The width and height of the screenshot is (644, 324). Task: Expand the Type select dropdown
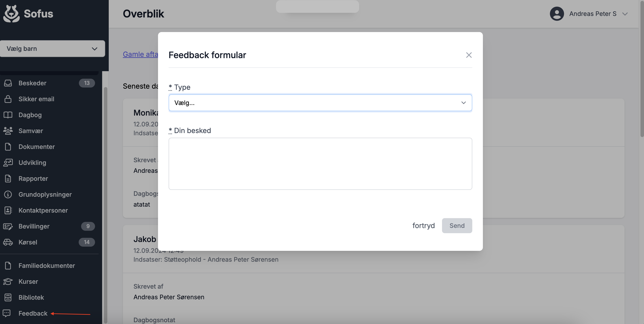point(320,103)
